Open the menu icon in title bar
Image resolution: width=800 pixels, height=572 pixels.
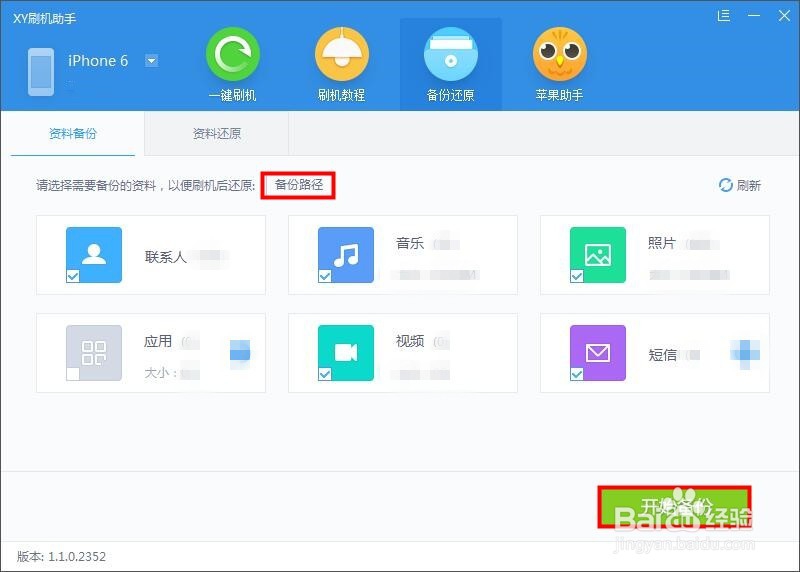723,16
